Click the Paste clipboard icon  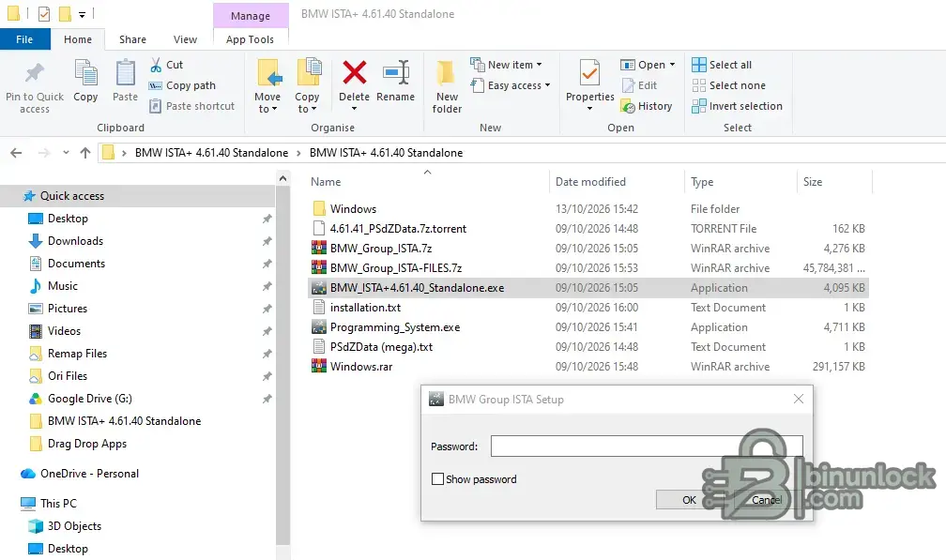tap(125, 73)
